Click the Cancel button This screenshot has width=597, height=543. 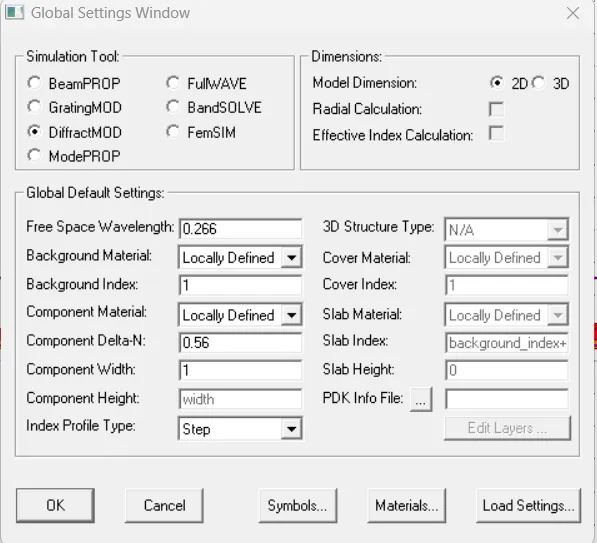click(164, 506)
